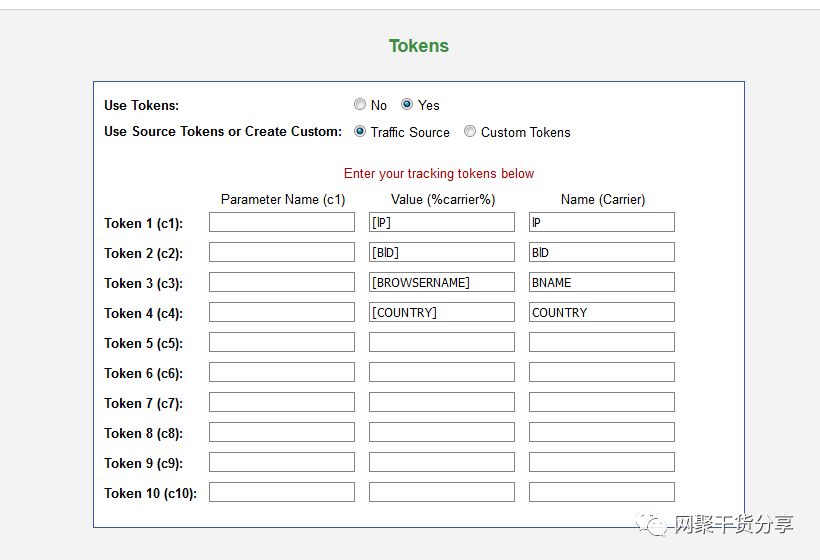This screenshot has width=820, height=560.
Task: Click the [BROWSERNAME] value field
Action: click(442, 282)
